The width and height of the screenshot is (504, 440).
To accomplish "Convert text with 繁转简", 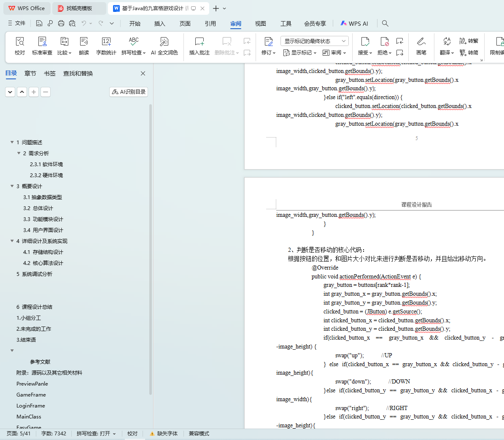I will tap(469, 52).
